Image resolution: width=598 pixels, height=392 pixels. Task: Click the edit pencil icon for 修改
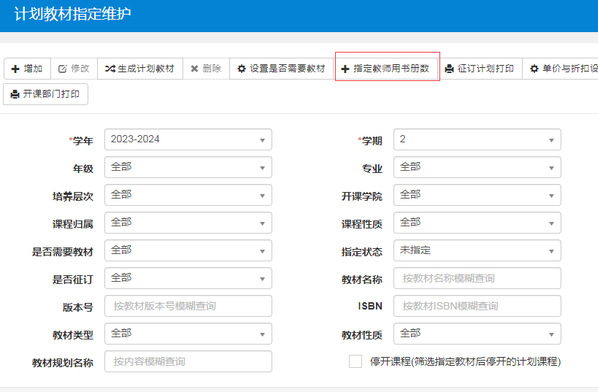point(62,69)
